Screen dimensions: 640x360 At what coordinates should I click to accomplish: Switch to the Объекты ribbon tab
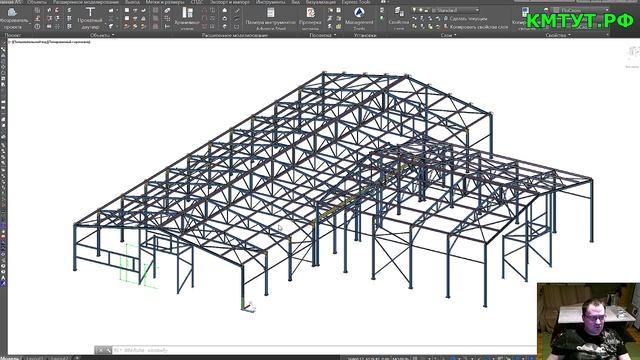[x=37, y=2]
